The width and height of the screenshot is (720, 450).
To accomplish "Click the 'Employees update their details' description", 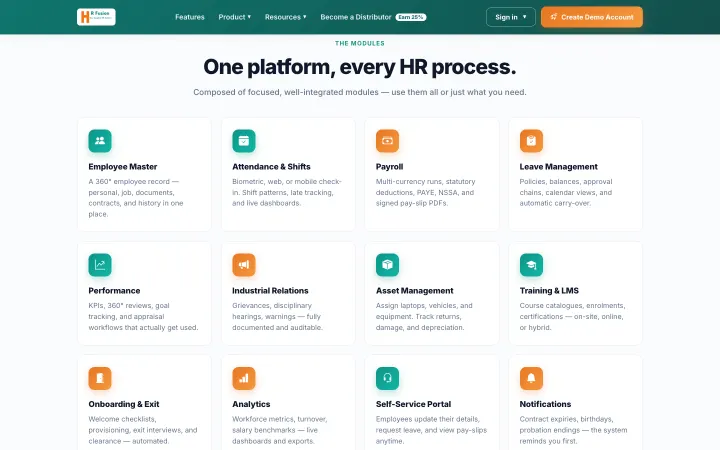I will click(x=432, y=430).
